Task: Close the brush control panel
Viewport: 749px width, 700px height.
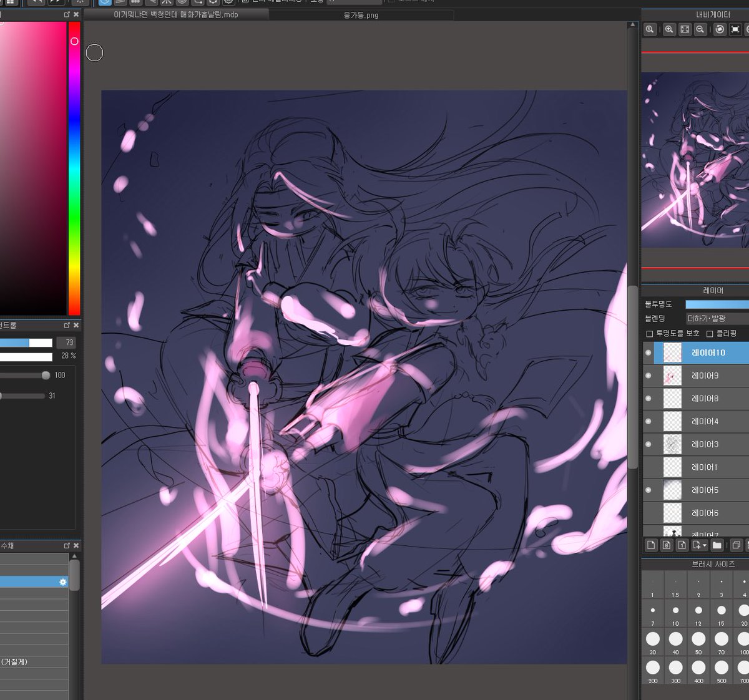Action: (x=76, y=325)
